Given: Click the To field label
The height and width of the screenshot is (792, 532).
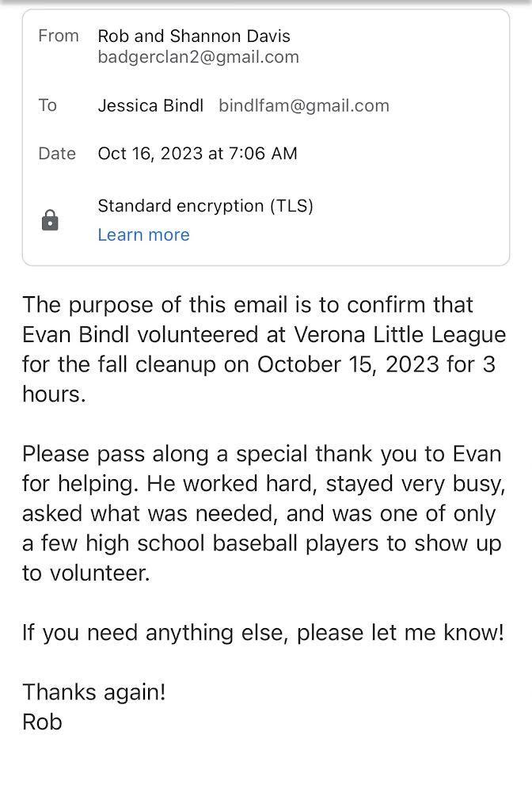Looking at the screenshot, I should (47, 105).
